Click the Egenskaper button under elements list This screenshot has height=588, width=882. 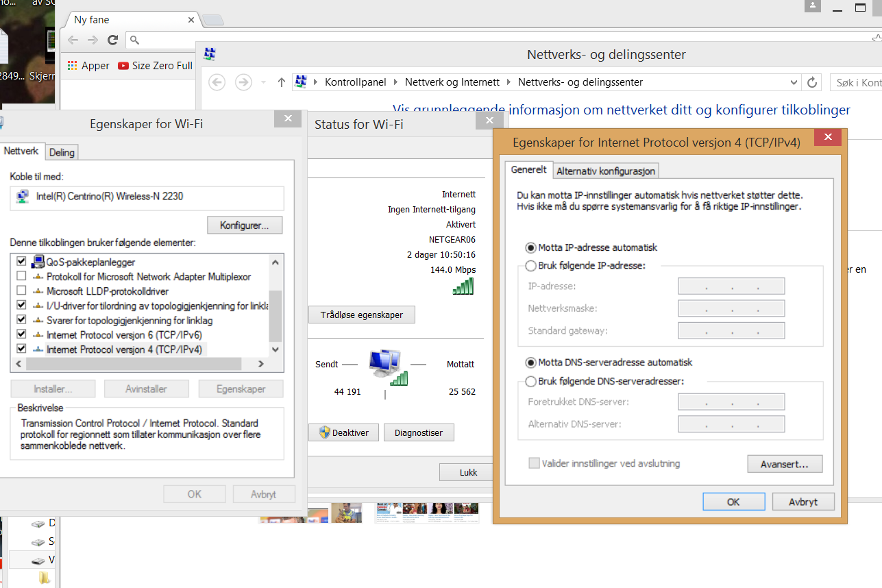tap(241, 389)
